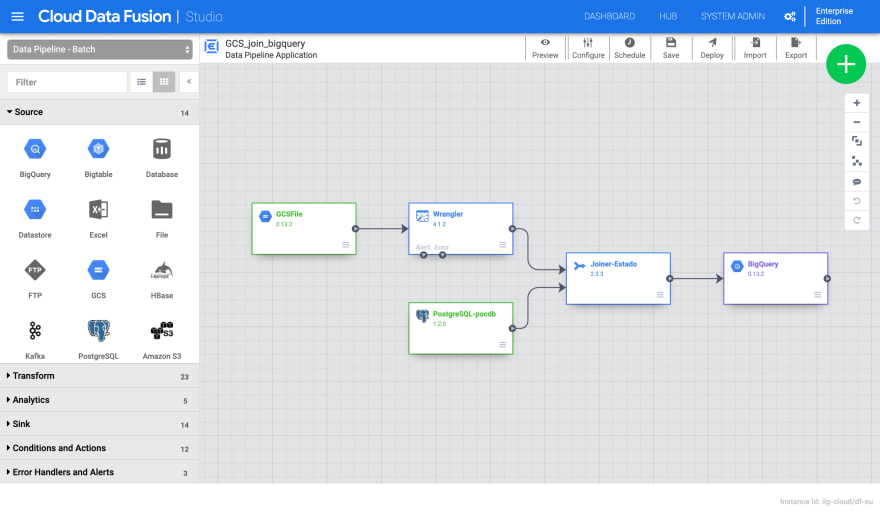Open Wrangler node menu
This screenshot has width=880, height=520.
[503, 245]
